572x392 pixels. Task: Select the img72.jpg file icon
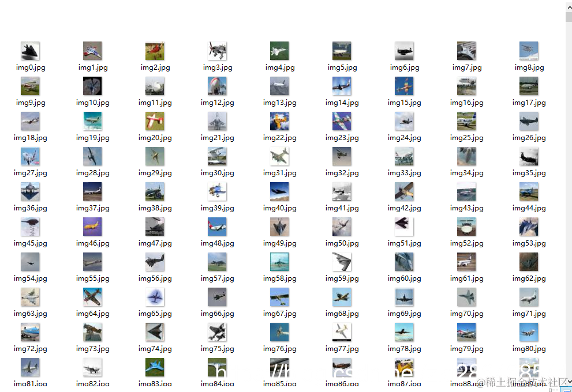30,332
